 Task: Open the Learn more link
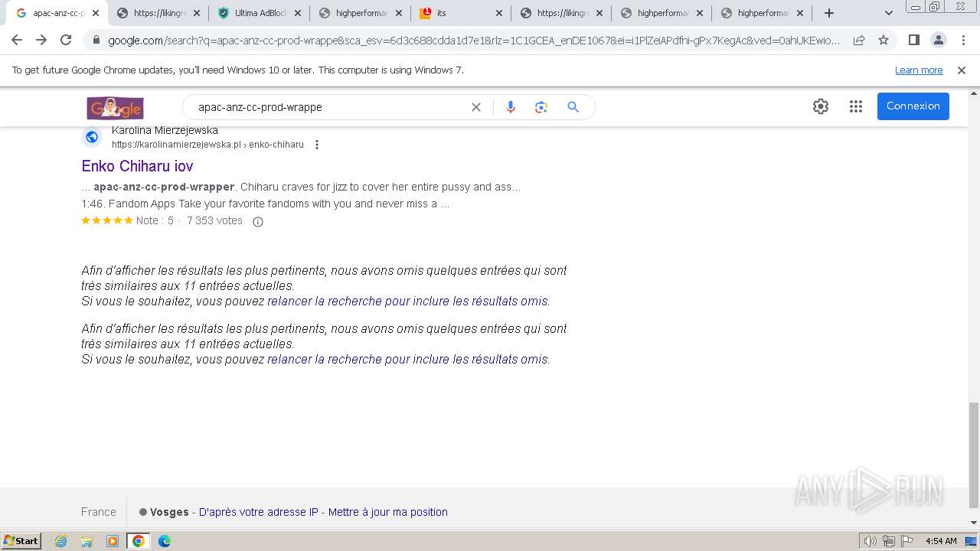919,70
